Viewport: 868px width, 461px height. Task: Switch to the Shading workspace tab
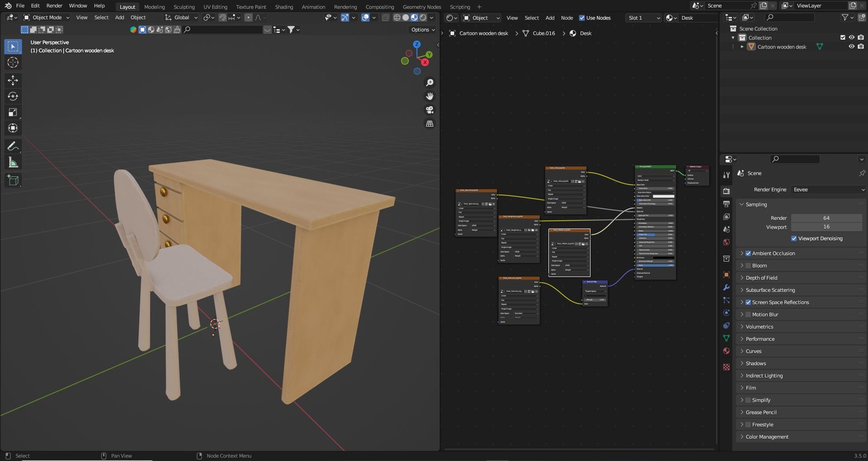(284, 7)
